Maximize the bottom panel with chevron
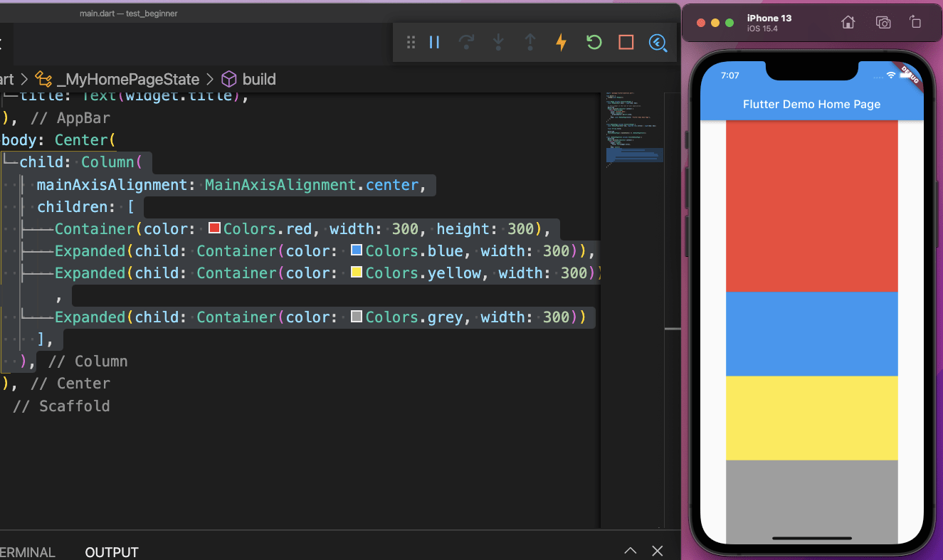The image size is (943, 560). 630,551
